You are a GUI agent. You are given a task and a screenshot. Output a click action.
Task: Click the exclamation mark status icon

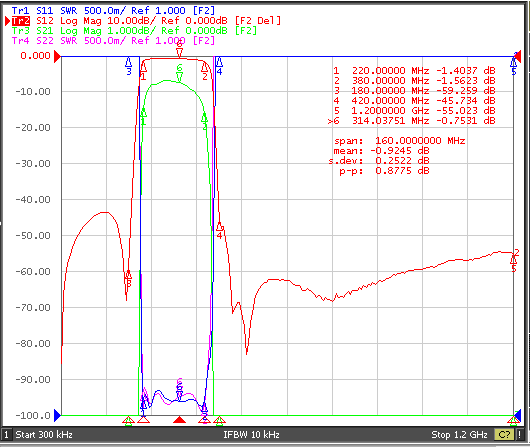(x=519, y=434)
